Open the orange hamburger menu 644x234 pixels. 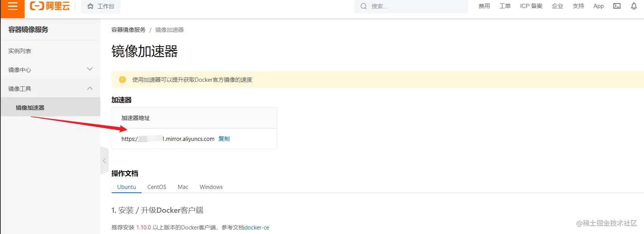pos(12,6)
